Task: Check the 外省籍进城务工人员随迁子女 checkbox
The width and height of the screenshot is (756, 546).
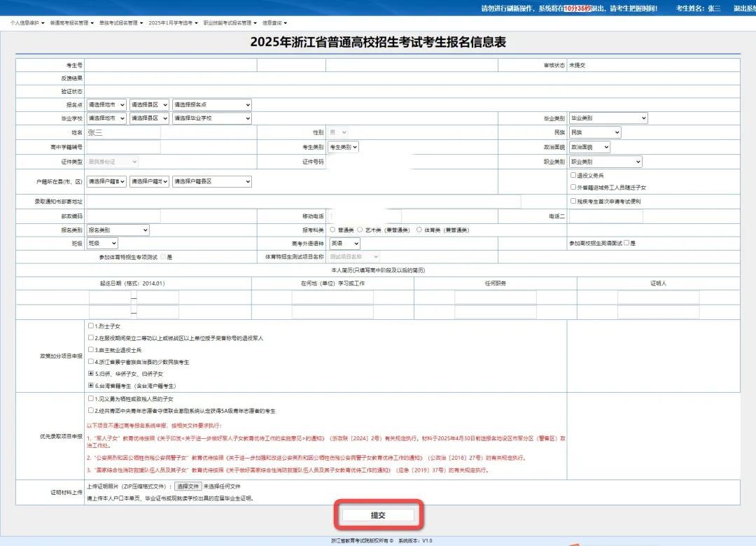Action: [x=573, y=187]
